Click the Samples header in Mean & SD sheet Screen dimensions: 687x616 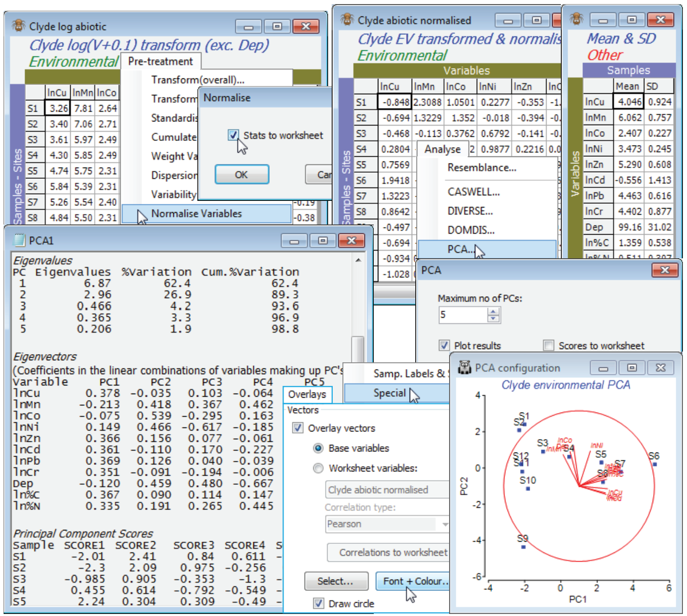pos(628,70)
